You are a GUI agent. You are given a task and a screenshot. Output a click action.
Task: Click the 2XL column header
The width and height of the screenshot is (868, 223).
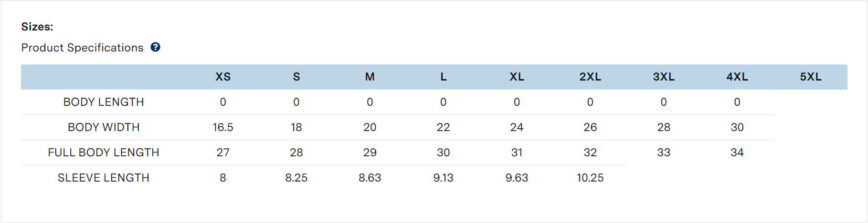click(591, 77)
